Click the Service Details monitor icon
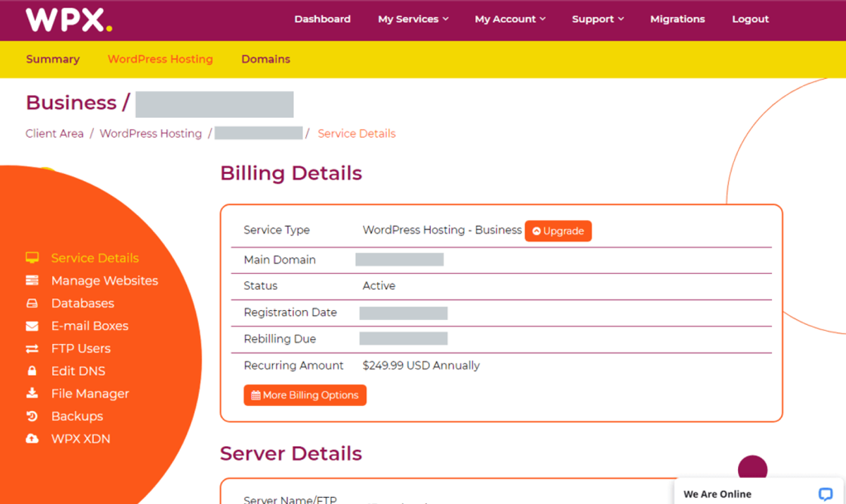The height and width of the screenshot is (504, 846). [32, 258]
